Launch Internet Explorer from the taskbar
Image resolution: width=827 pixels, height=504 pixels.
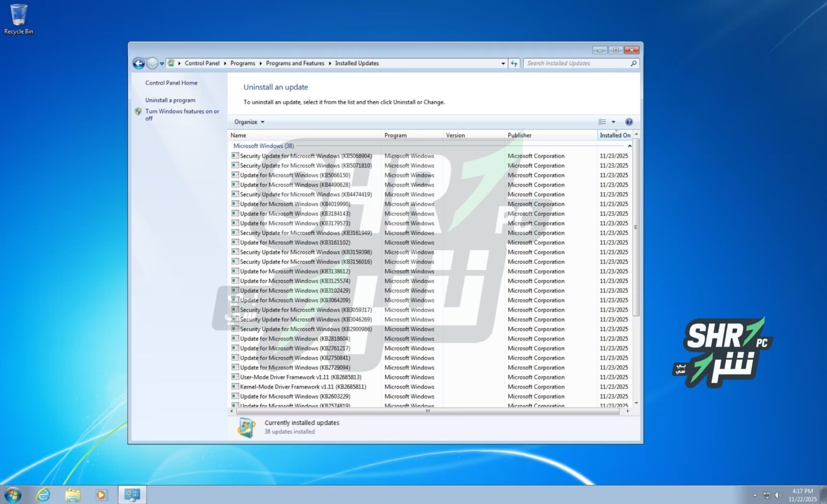pyautogui.click(x=44, y=494)
